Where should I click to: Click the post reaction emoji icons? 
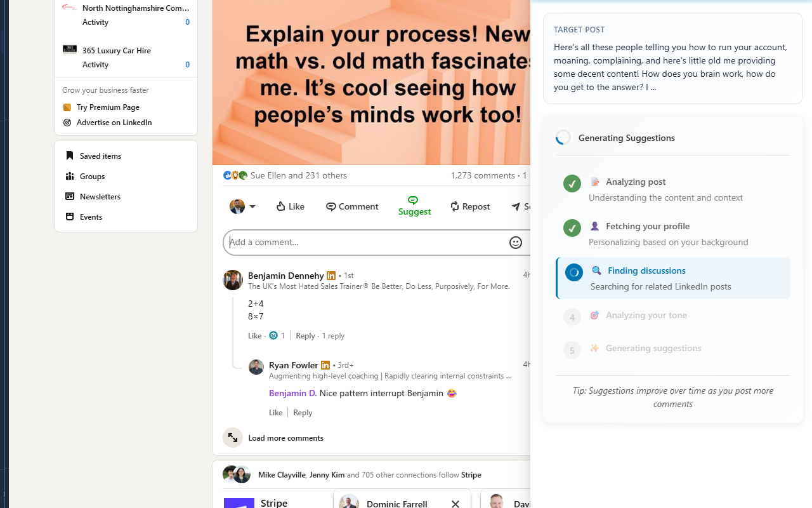235,175
